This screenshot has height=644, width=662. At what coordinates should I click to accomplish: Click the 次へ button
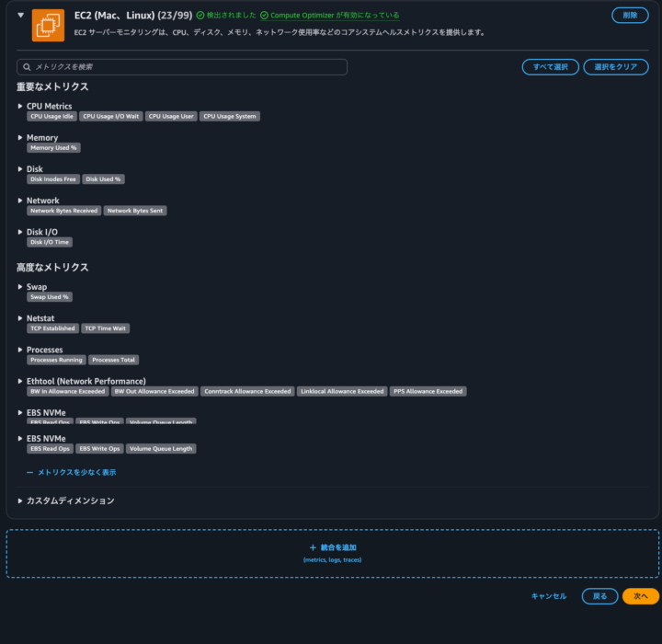641,596
